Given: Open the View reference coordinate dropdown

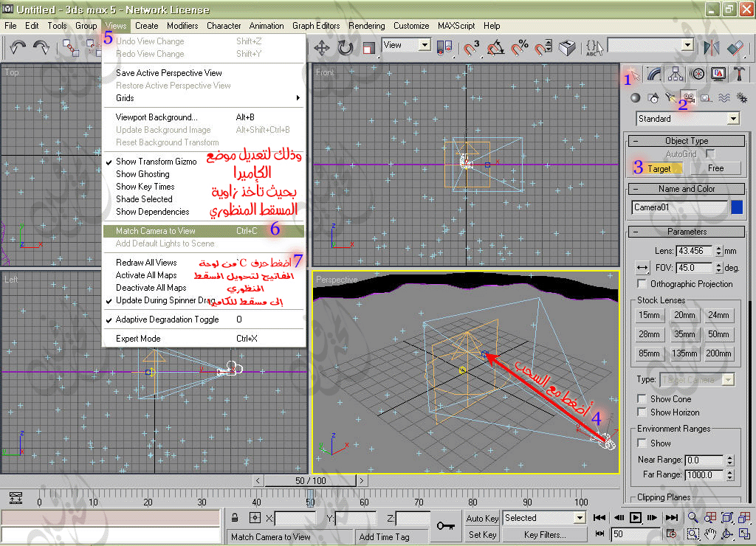Looking at the screenshot, I should (425, 45).
